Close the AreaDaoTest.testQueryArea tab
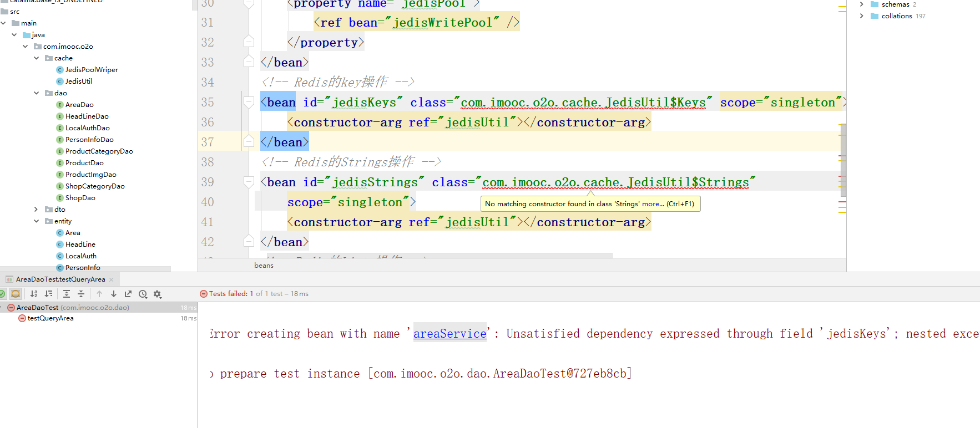Image resolution: width=980 pixels, height=428 pixels. coord(112,279)
